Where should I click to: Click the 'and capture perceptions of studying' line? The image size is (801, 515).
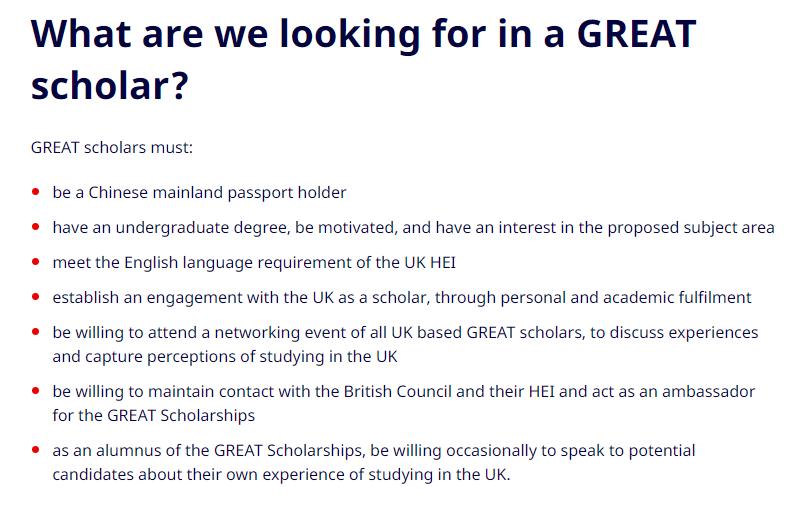[x=225, y=356]
